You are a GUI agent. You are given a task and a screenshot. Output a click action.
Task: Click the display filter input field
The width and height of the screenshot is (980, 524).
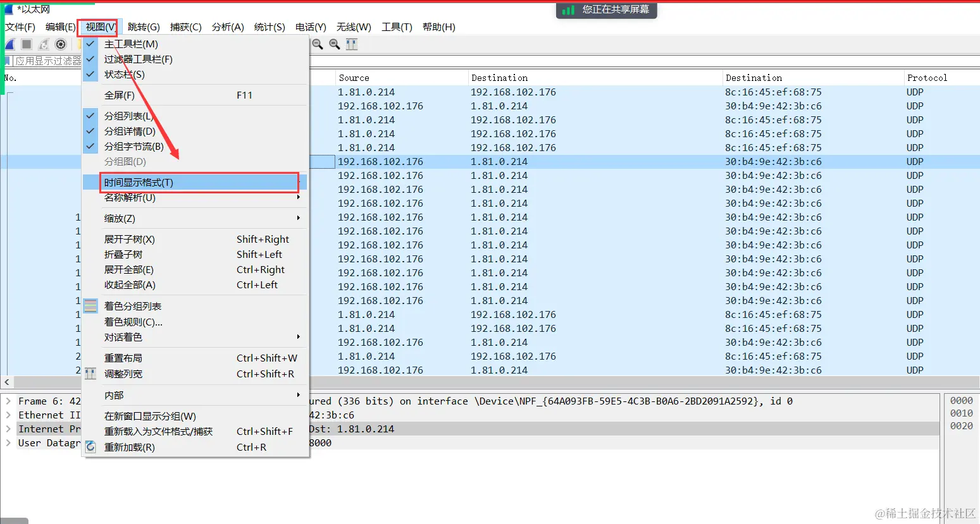pyautogui.click(x=48, y=61)
